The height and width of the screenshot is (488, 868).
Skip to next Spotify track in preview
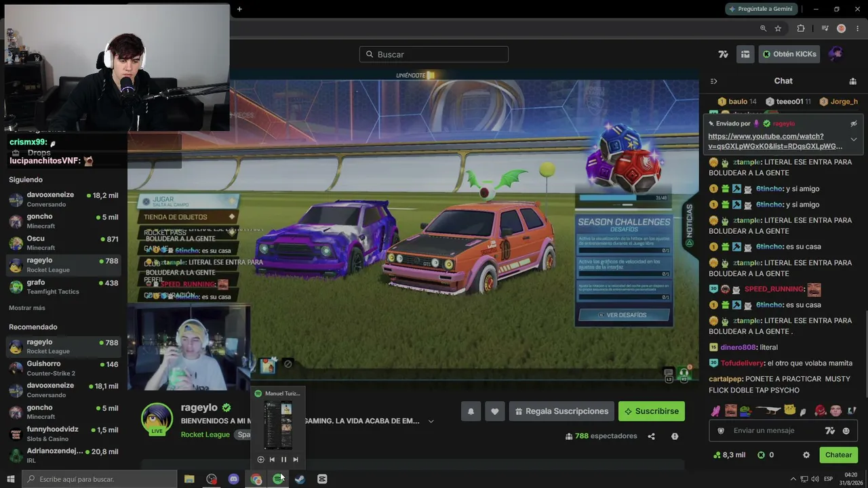pos(295,460)
